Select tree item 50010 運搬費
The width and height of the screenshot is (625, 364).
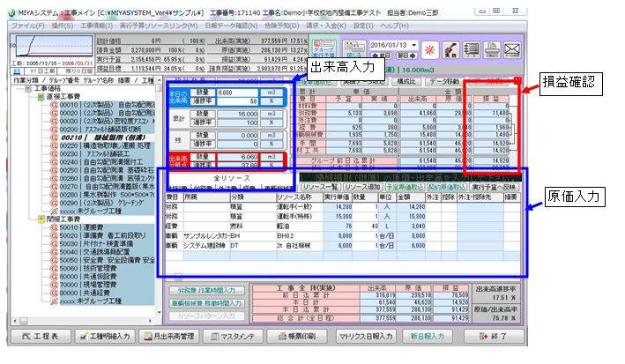click(x=107, y=227)
